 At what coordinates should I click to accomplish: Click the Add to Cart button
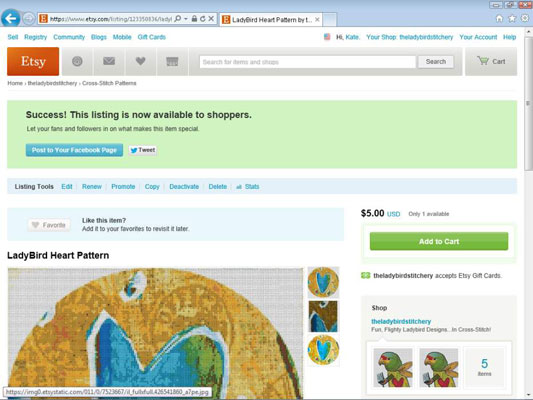coord(439,241)
